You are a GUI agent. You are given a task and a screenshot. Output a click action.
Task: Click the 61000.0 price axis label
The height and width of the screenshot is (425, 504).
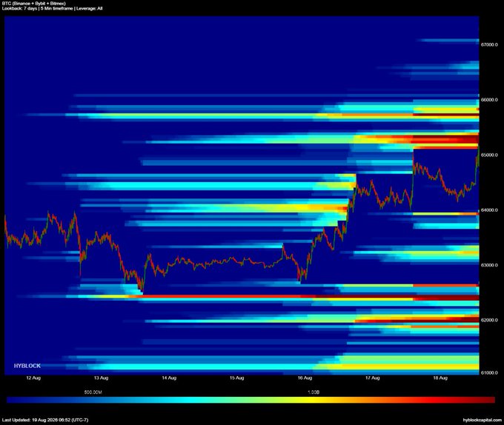coord(489,373)
